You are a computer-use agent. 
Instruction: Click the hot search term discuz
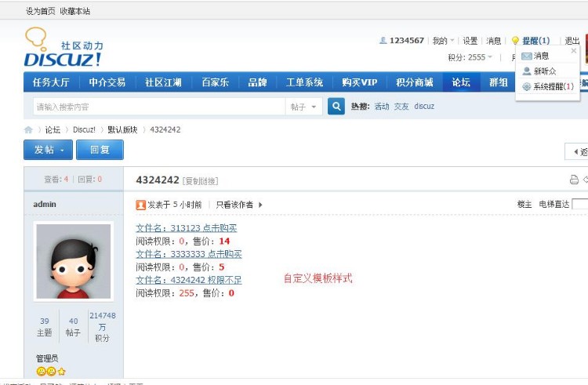click(x=424, y=107)
